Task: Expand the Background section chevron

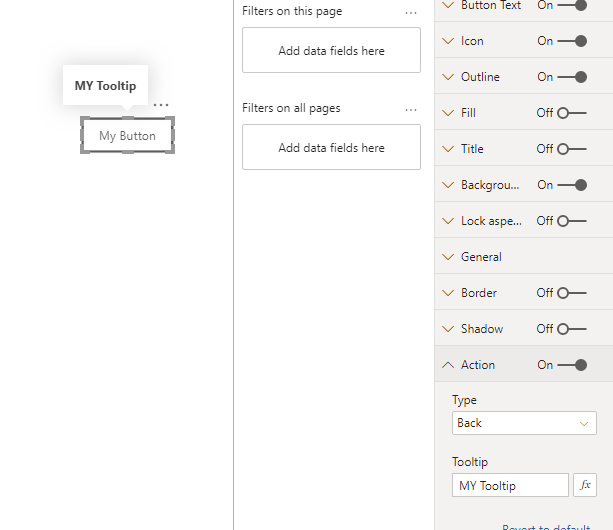Action: [x=448, y=185]
